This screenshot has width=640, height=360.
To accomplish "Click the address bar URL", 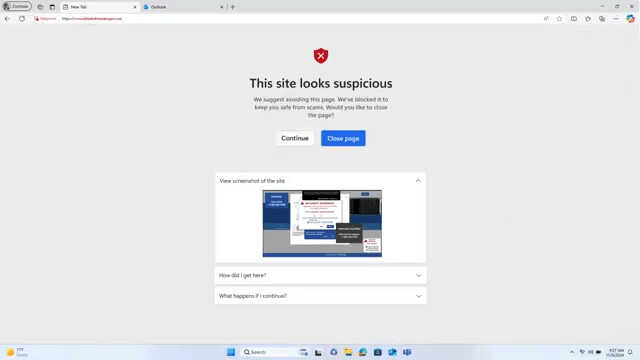I will click(92, 19).
